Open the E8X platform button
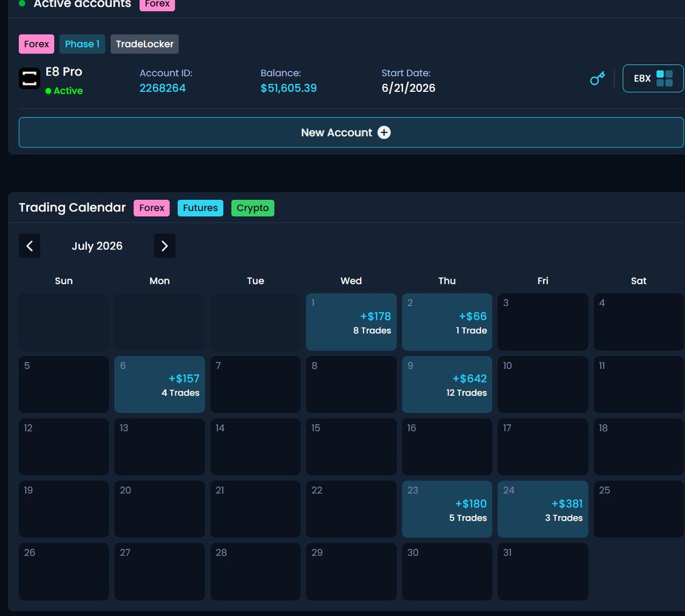The image size is (685, 616). point(653,78)
